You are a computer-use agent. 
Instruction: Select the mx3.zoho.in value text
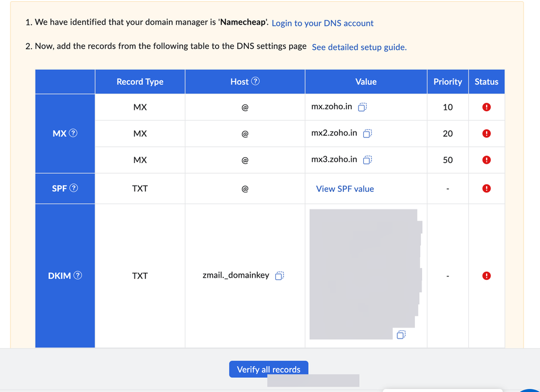334,160
